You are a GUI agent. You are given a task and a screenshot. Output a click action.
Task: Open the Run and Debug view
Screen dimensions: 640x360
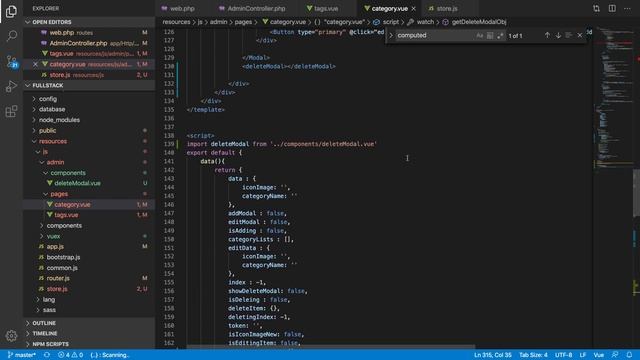[11, 86]
